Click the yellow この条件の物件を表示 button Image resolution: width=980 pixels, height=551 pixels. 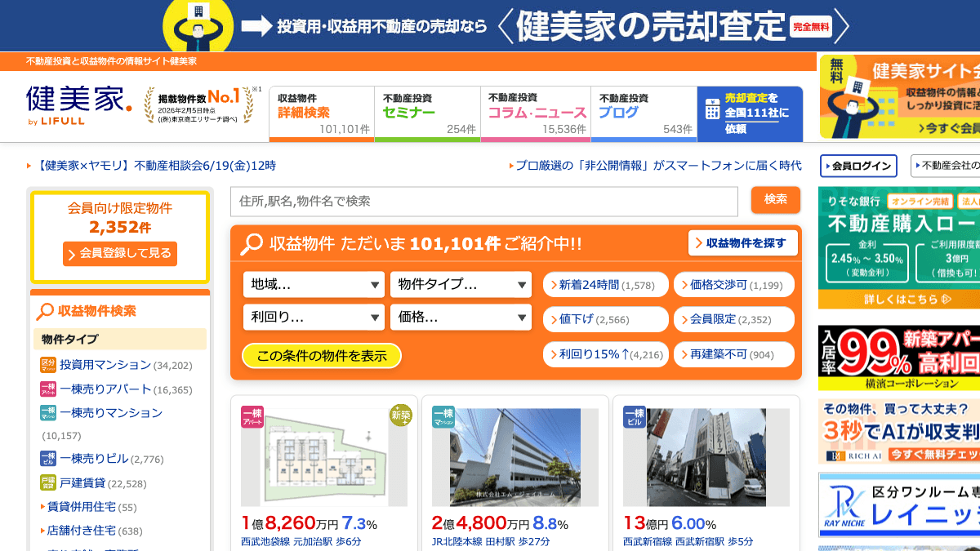[322, 356]
